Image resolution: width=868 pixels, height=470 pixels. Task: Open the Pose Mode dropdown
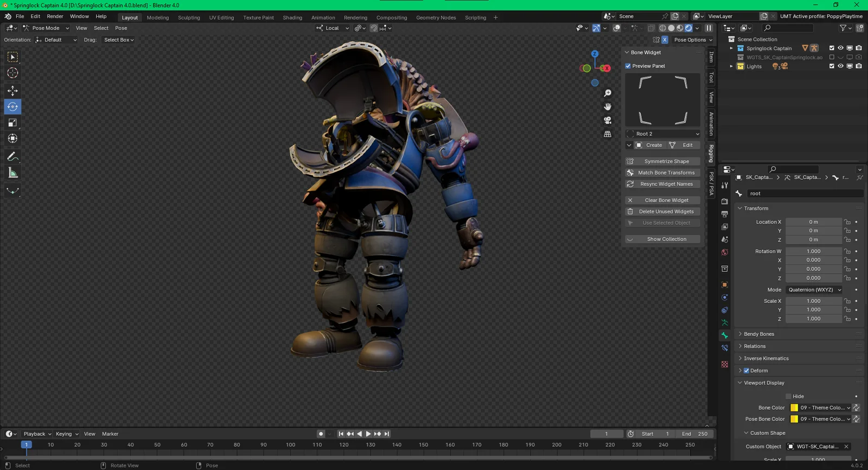coord(46,28)
